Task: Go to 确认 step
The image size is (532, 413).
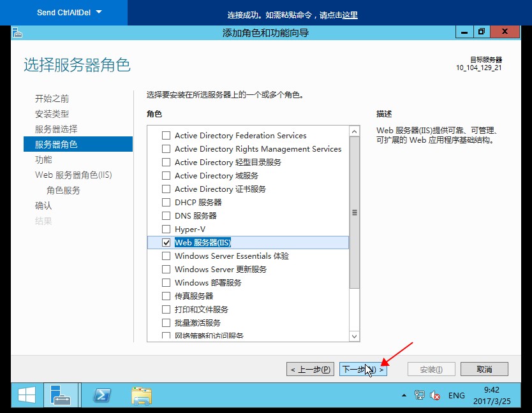Action: coord(43,205)
